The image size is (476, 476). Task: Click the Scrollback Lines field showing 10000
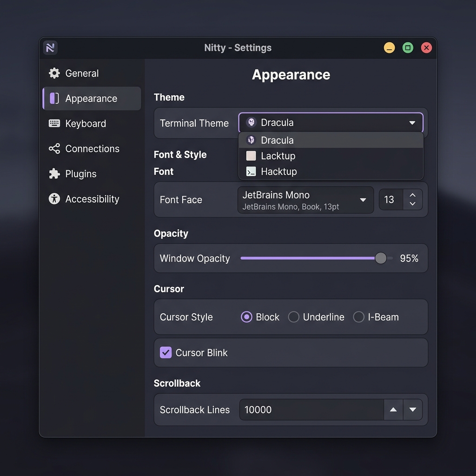311,410
